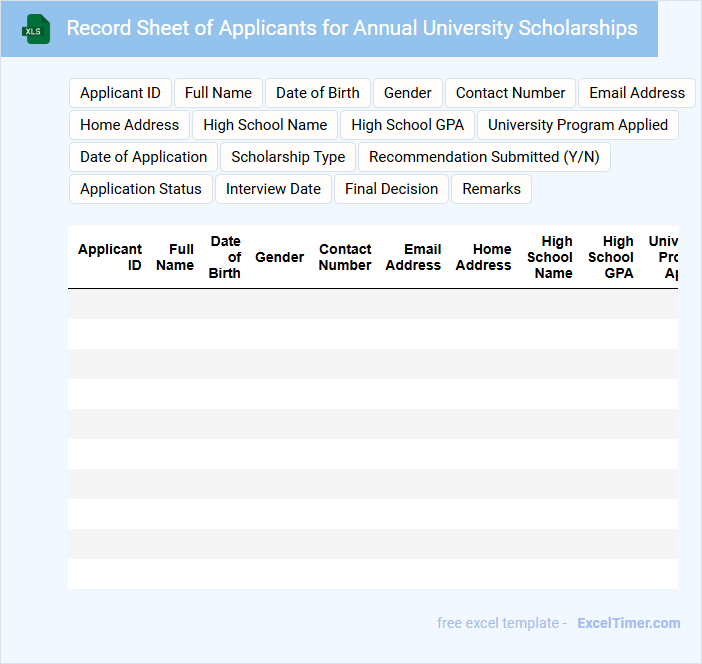Choose the Gender field tag
Viewport: 702px width, 664px height.
(x=407, y=93)
